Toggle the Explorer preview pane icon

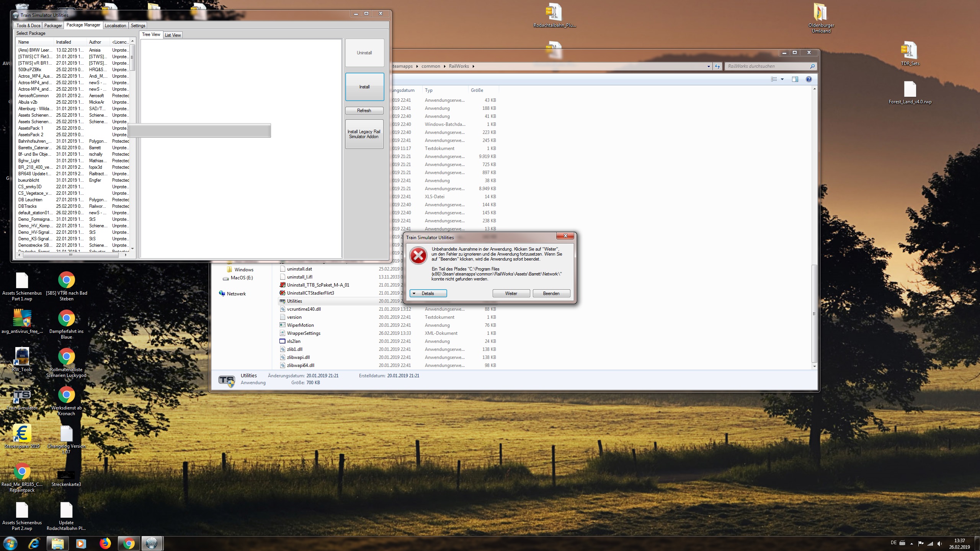[x=795, y=79]
